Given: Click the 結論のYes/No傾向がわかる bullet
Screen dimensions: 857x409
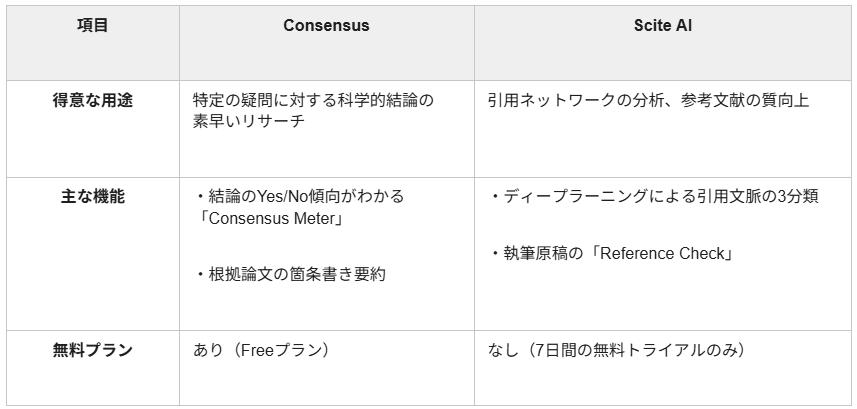Looking at the screenshot, I should pos(299,196).
